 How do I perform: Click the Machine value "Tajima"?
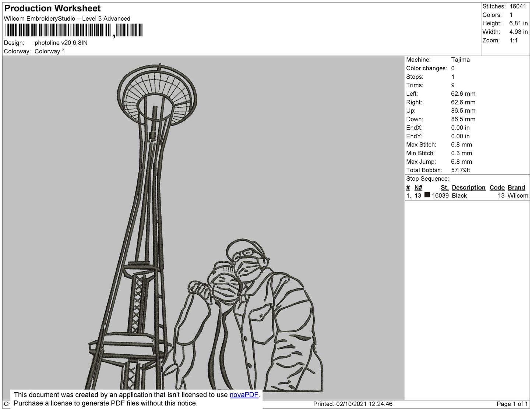pyautogui.click(x=460, y=60)
